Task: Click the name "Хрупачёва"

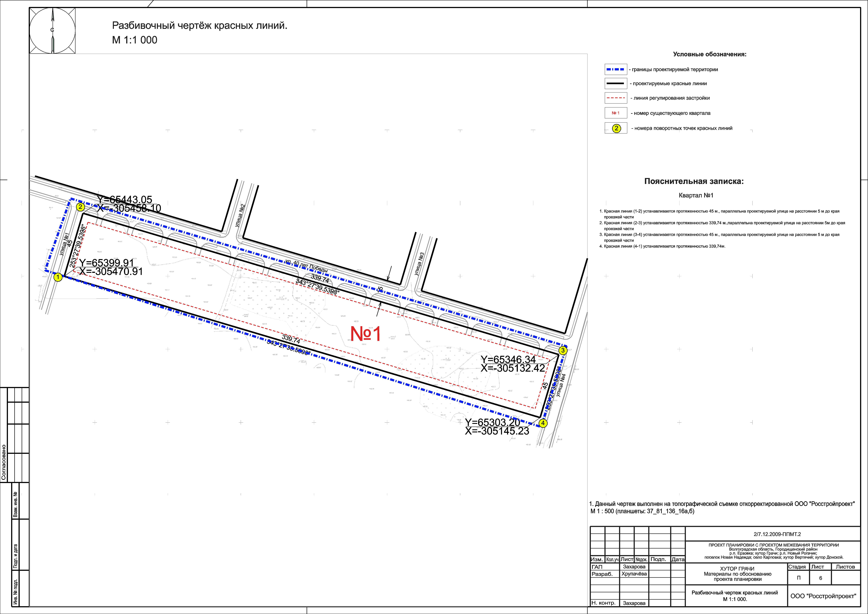Action: point(634,574)
